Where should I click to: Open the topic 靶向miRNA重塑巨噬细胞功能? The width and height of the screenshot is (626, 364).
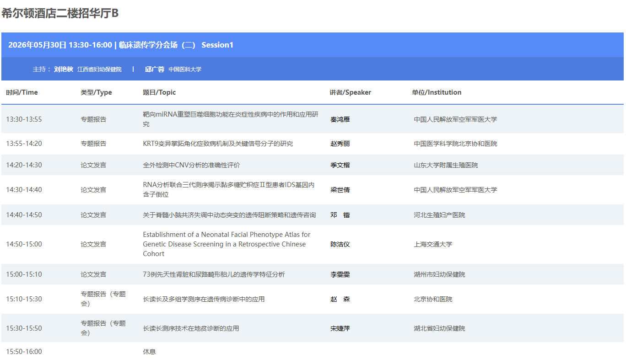tap(231, 119)
